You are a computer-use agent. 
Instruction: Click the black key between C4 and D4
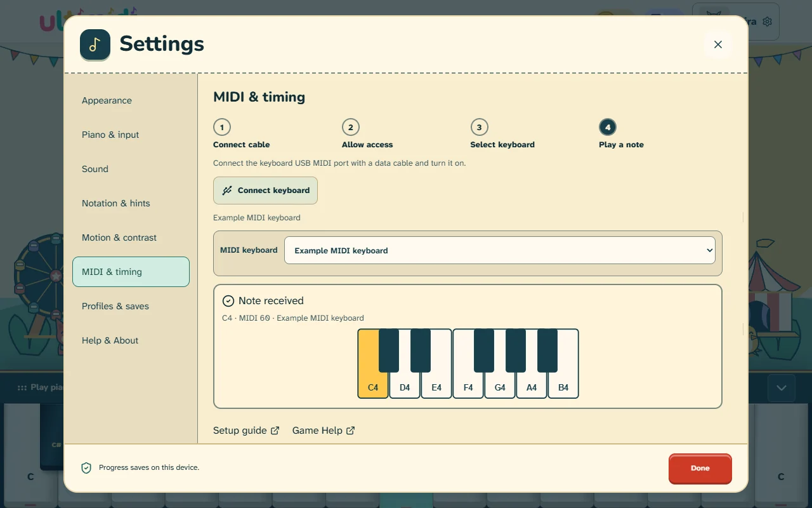pos(389,351)
